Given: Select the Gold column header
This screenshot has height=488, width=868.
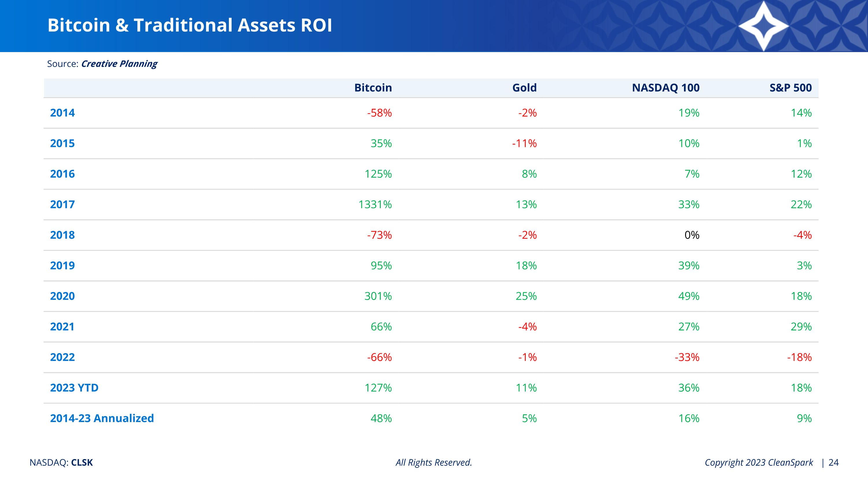Looking at the screenshot, I should click(524, 88).
